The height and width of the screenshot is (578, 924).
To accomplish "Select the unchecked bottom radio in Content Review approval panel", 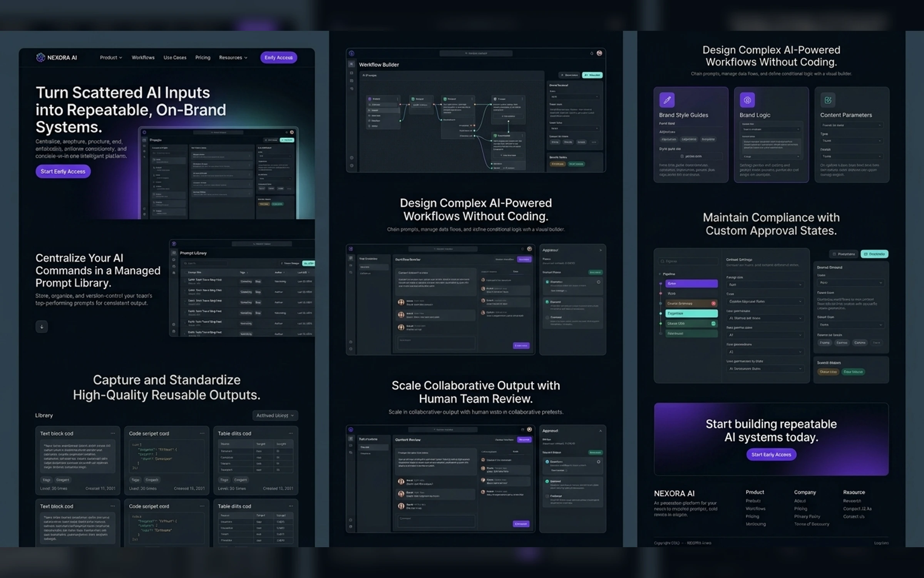I will [x=547, y=496].
